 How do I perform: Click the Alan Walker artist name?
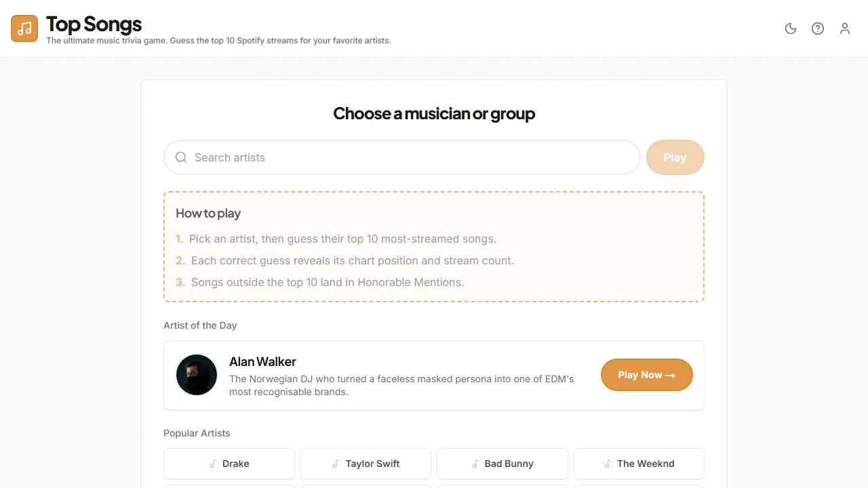click(262, 361)
